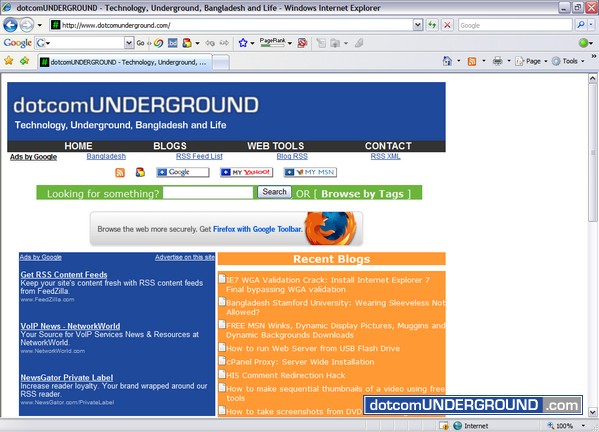Screen dimensions: 599x432
Task: Click the Print icon in command bar
Action: point(497,61)
